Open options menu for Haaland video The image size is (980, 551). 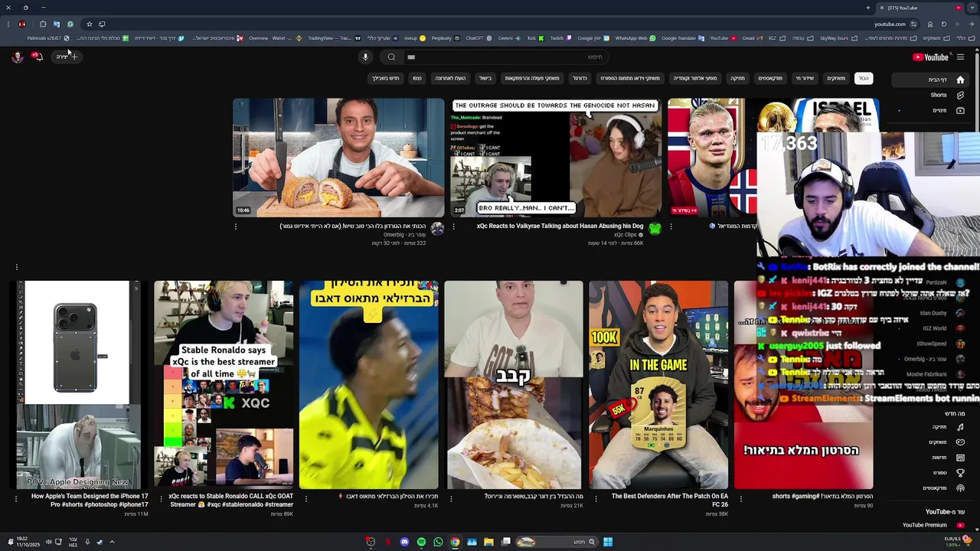(671, 227)
